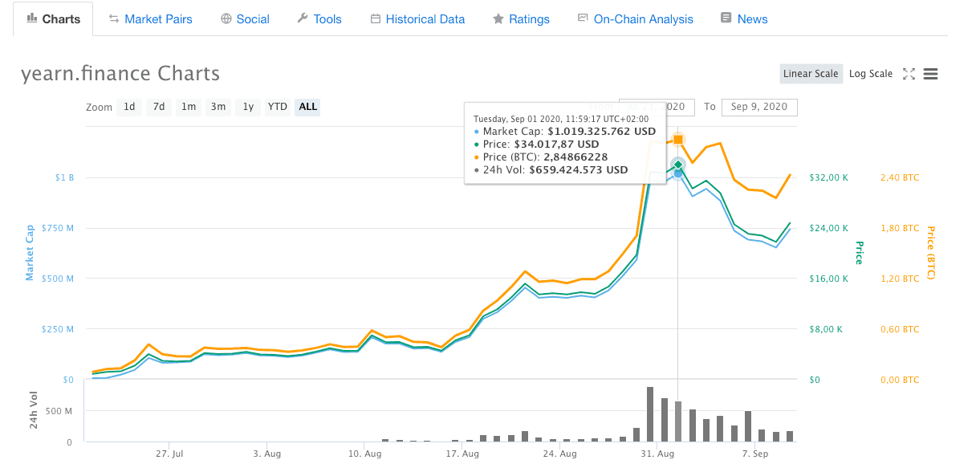Image resolution: width=980 pixels, height=464 pixels.
Task: Switch chart to Log Scale
Action: coord(870,74)
